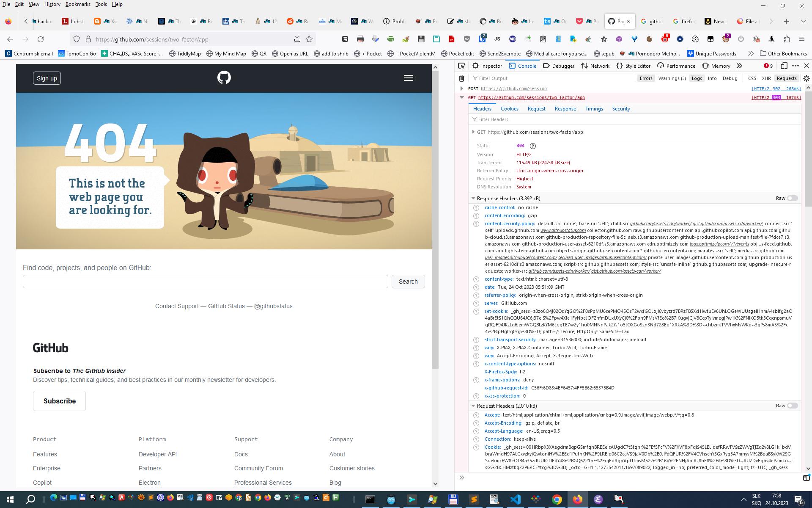Toggle the Warnings (3) filter
Viewport: 812px width, 508px height.
pyautogui.click(x=672, y=78)
